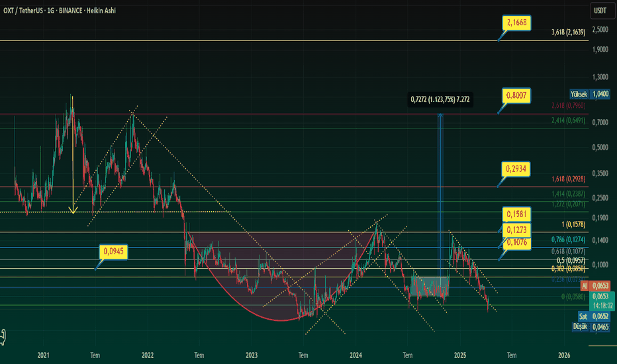Screen dimensions: 617x364
Task: Click the 2021 time axis label
Action: 43,355
